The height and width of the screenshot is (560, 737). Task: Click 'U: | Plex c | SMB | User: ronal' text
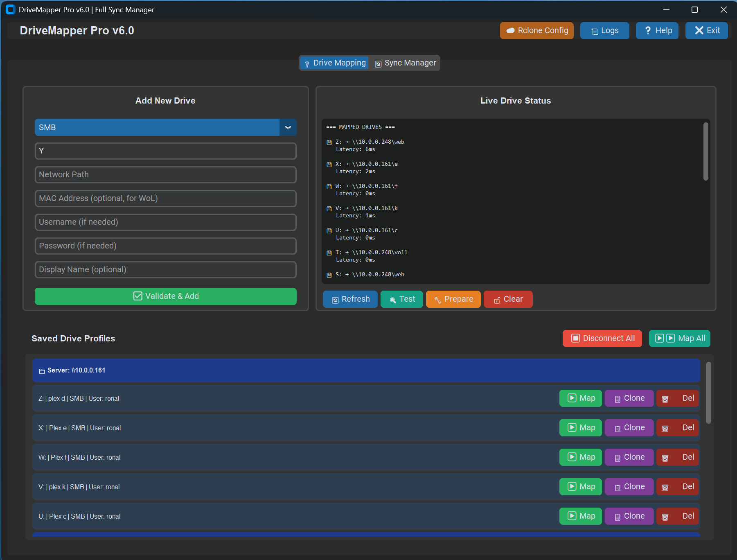[x=79, y=517]
